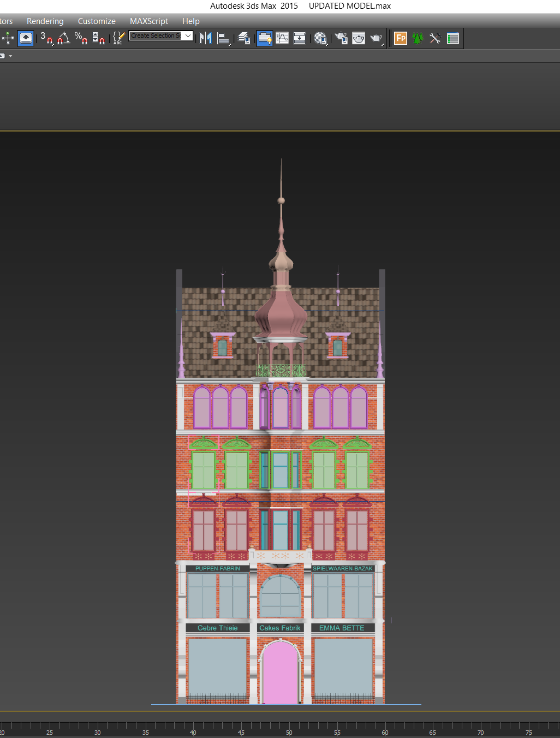The image size is (560, 738).
Task: Open Create Selection Set dropdown arrow
Action: pos(188,36)
